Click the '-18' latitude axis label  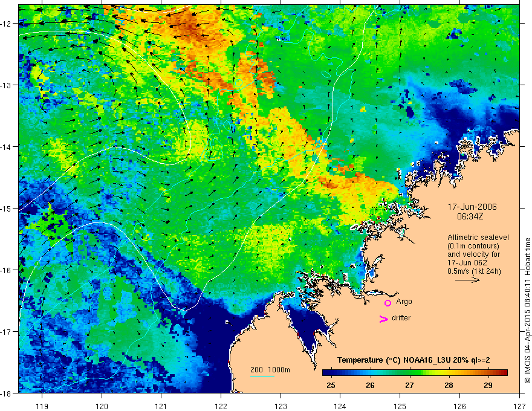pyautogui.click(x=6, y=393)
